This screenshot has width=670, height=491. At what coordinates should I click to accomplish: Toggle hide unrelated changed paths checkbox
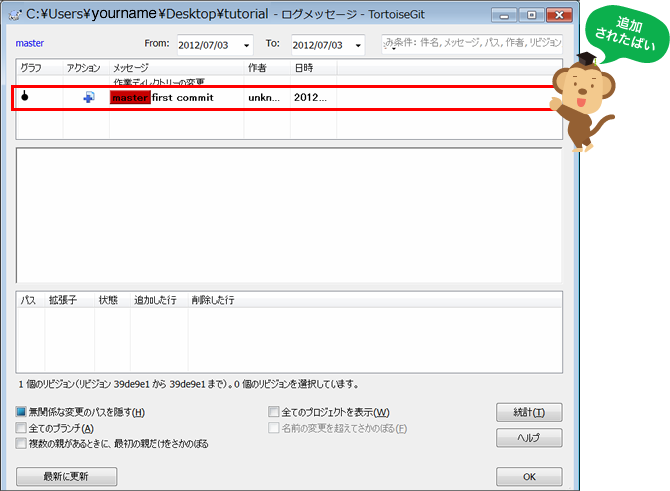pyautogui.click(x=21, y=412)
